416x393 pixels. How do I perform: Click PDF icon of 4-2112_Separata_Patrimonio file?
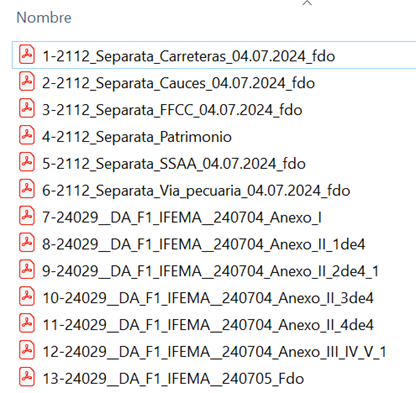click(x=27, y=136)
